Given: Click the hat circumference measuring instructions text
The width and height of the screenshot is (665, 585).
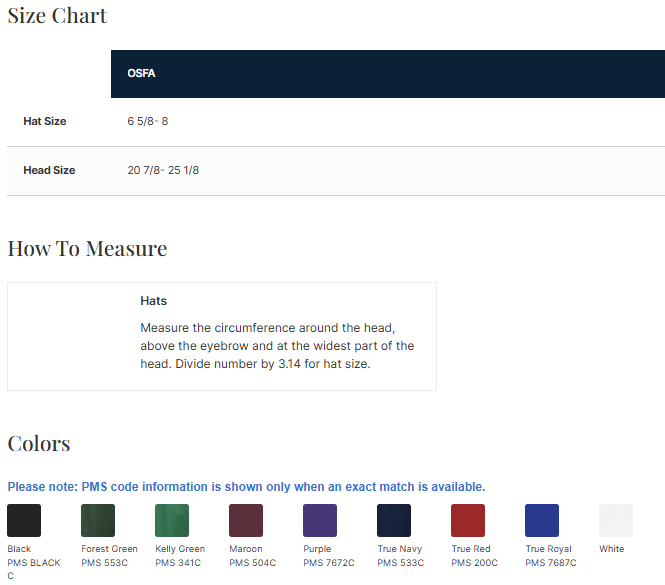Looking at the screenshot, I should [276, 346].
